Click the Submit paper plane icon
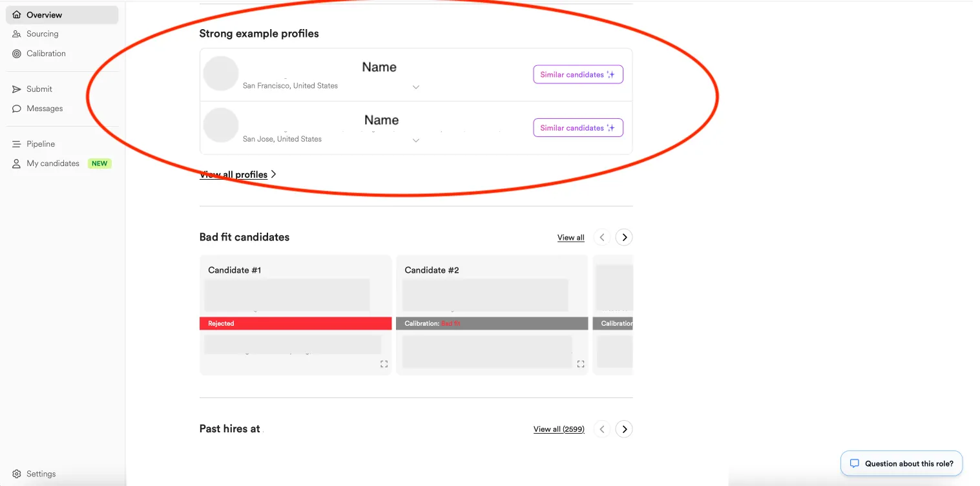The height and width of the screenshot is (486, 980). [x=16, y=89]
